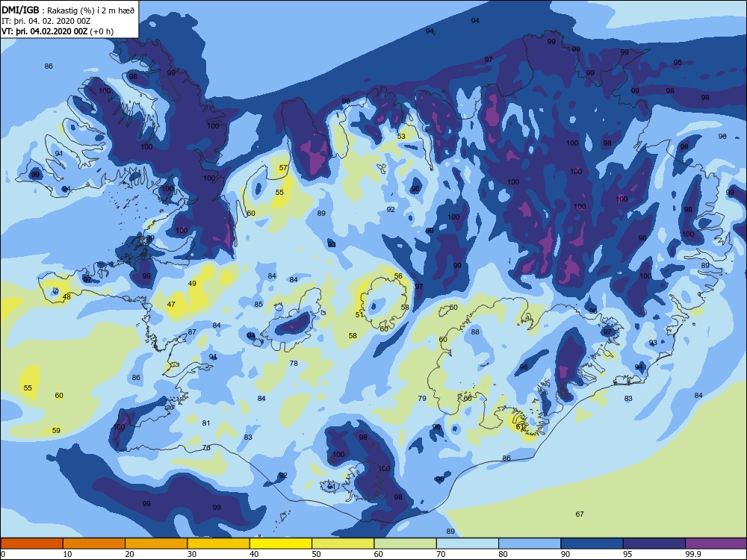Viewport: 747px width, 560px height.
Task: Click the legend tick label 80
Action: pyautogui.click(x=503, y=554)
